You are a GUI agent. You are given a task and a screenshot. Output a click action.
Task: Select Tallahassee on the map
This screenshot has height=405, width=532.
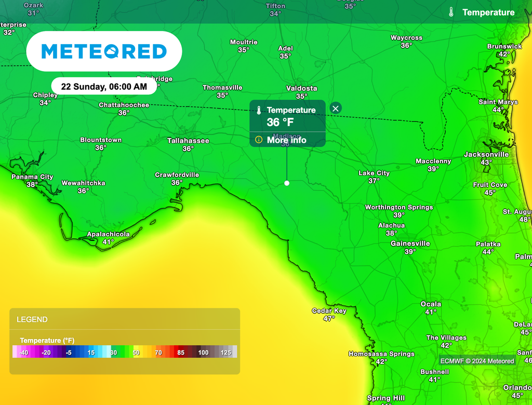(x=188, y=141)
